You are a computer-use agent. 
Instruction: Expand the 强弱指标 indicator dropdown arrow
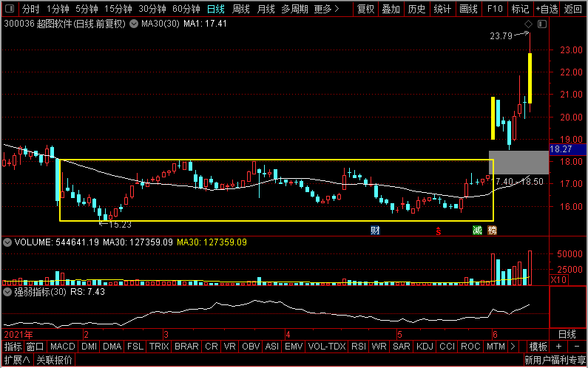pyautogui.click(x=7, y=292)
